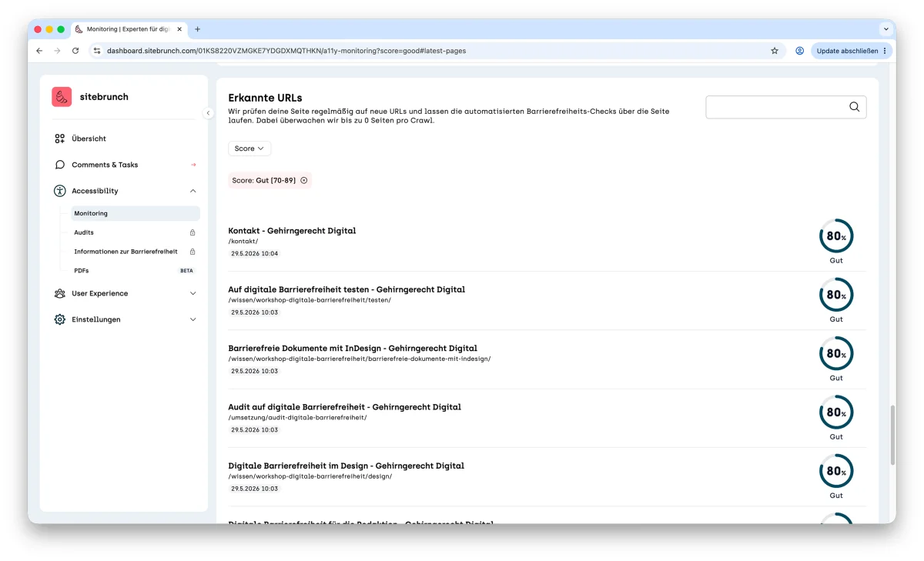Click the 80% score ring for InDesign entry
This screenshot has height=561, width=924.
click(836, 354)
